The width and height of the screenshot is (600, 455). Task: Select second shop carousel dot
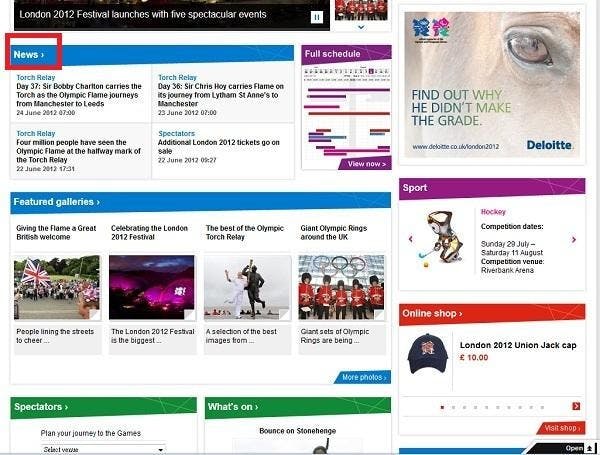pos(453,408)
